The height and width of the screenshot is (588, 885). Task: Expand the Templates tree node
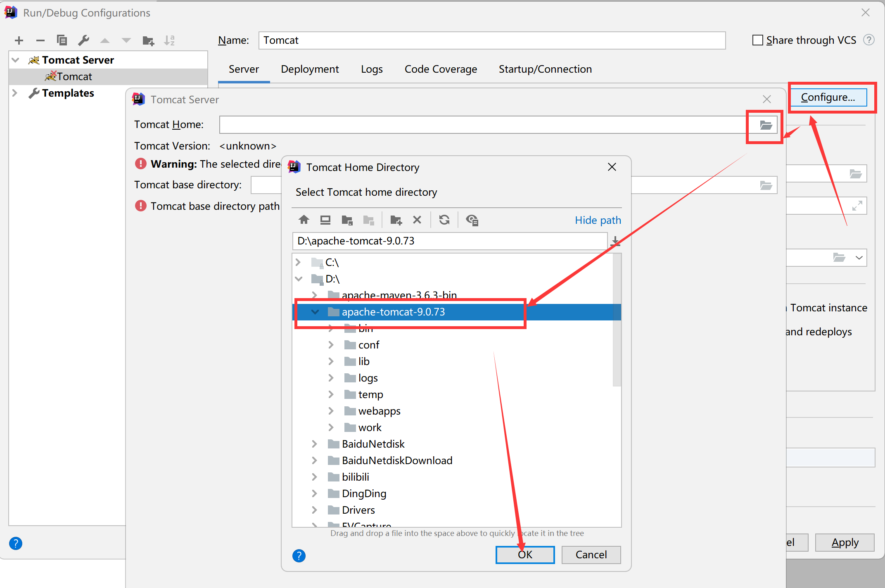click(15, 93)
